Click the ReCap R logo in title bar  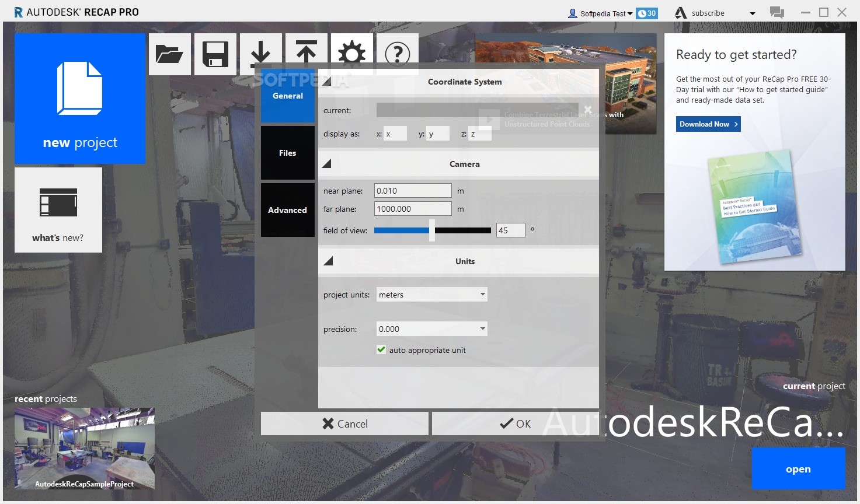click(19, 12)
